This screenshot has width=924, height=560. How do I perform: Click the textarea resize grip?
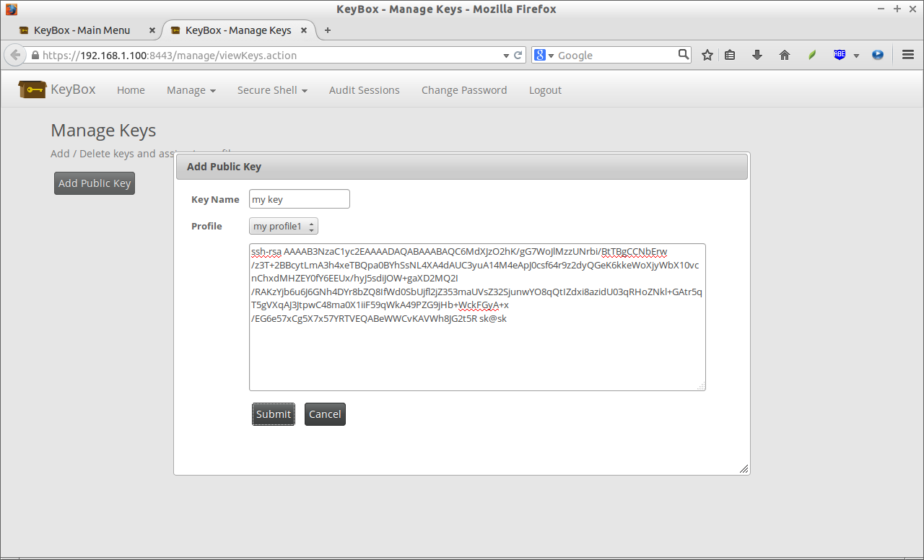(701, 386)
